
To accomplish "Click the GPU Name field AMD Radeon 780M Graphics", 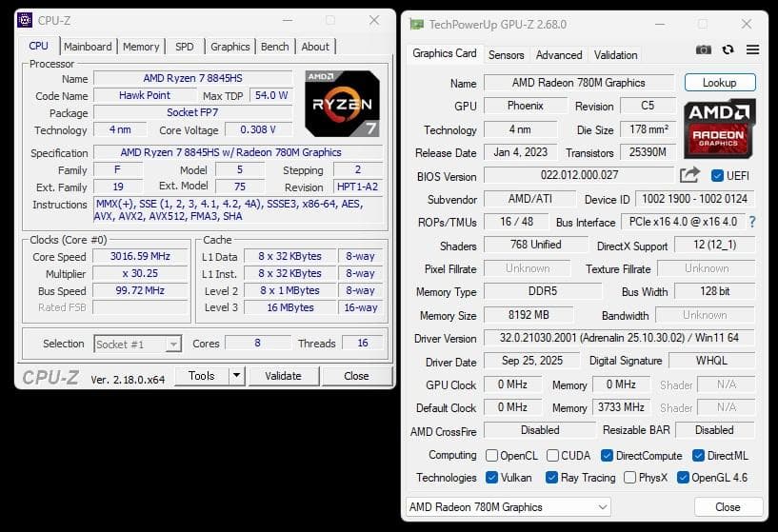I will point(579,83).
